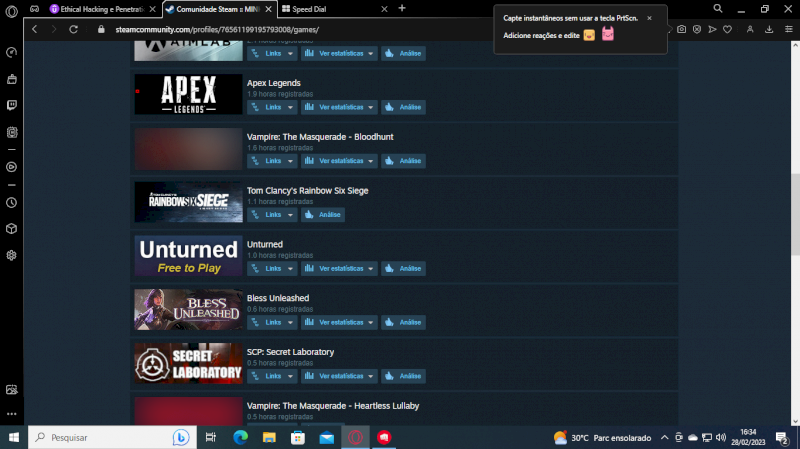Open Microsoft Edge from taskbar
The height and width of the screenshot is (449, 800).
pos(240,437)
